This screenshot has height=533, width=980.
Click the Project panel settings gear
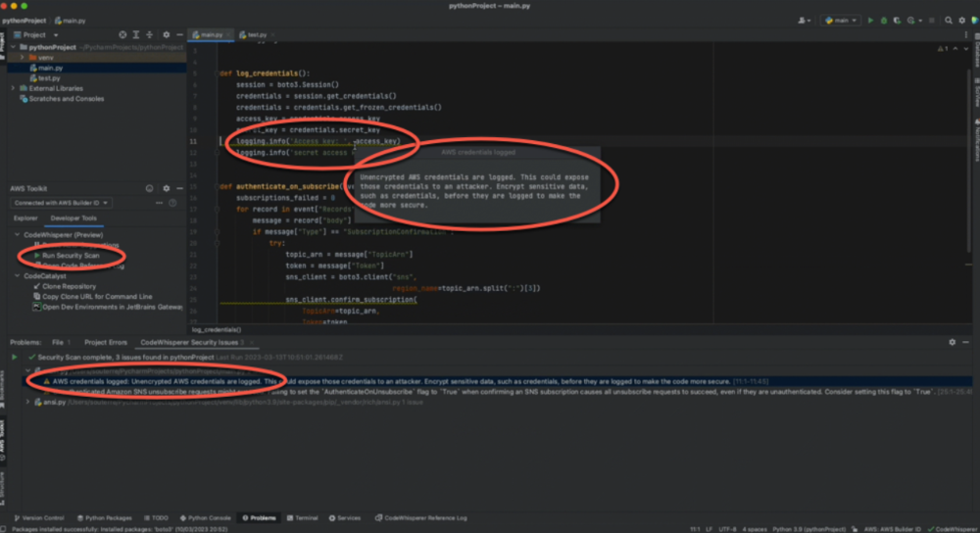[165, 34]
